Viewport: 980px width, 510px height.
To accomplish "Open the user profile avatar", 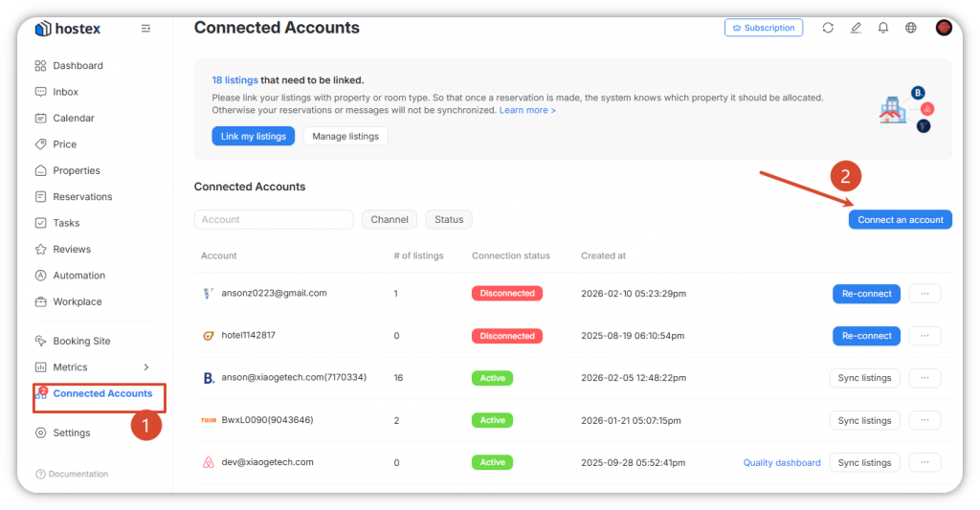I will pyautogui.click(x=944, y=28).
